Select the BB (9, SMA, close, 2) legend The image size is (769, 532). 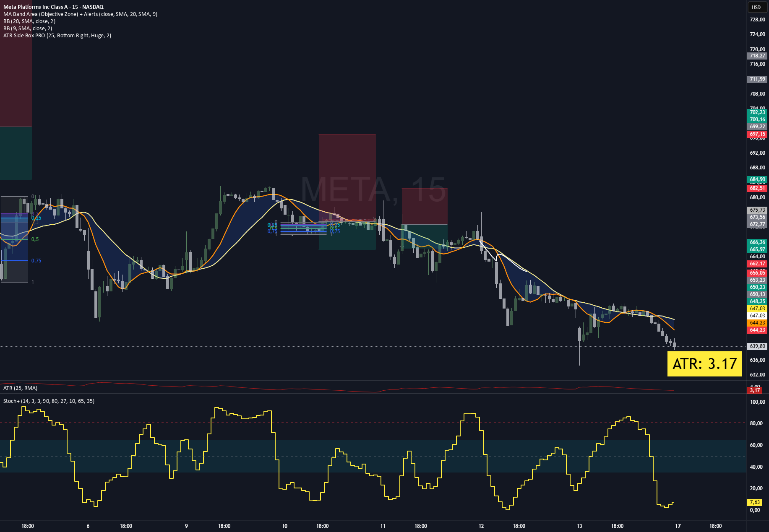[x=28, y=28]
